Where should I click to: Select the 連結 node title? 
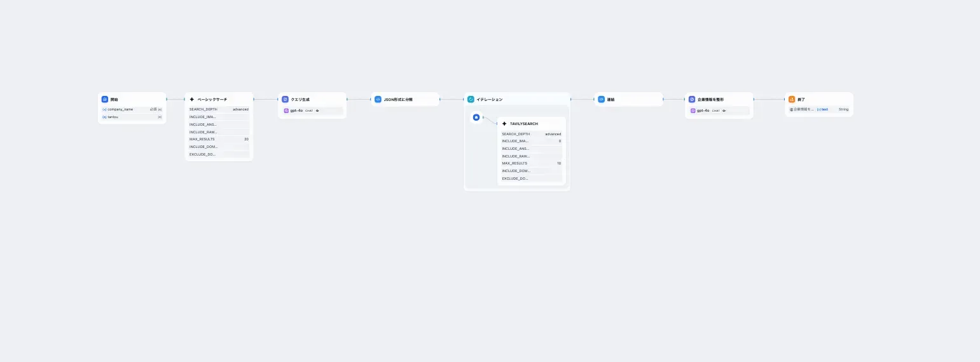click(611, 100)
